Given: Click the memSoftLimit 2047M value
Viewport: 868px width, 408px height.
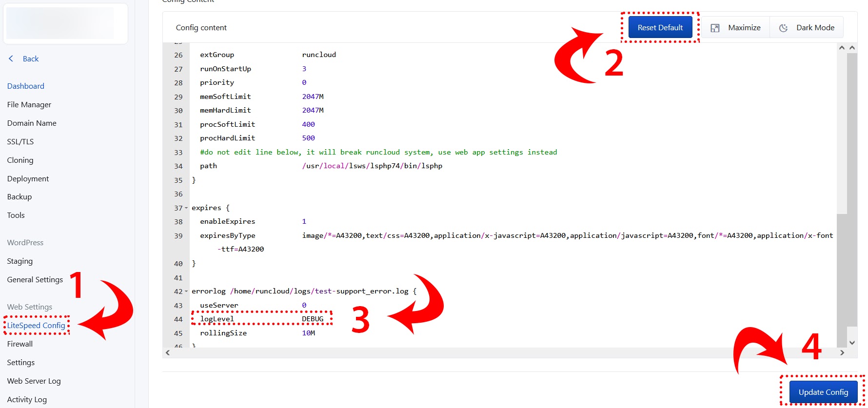Looking at the screenshot, I should click(313, 97).
